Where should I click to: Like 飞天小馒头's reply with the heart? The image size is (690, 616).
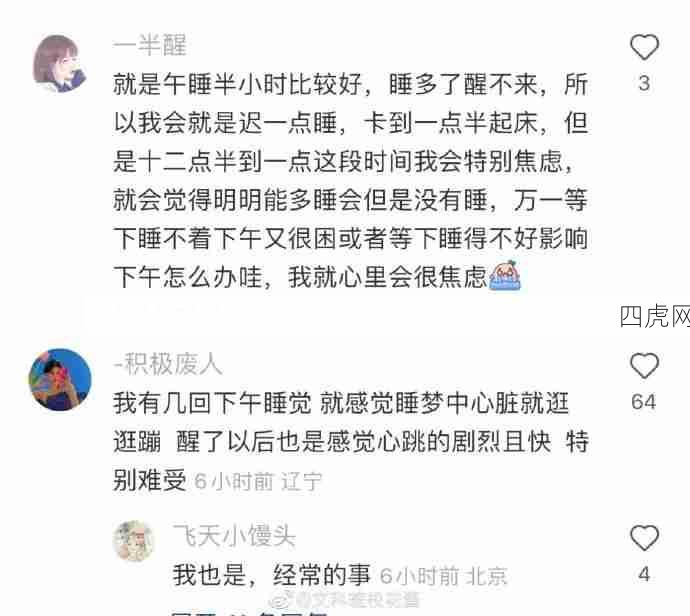click(x=644, y=538)
